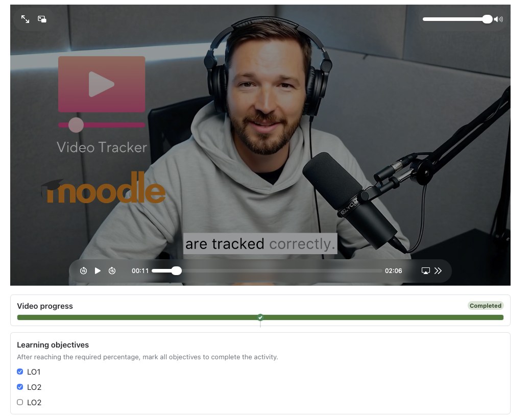Viewport: 531px width, 420px height.
Task: Click the elapsed time 00:11
Action: [140, 271]
